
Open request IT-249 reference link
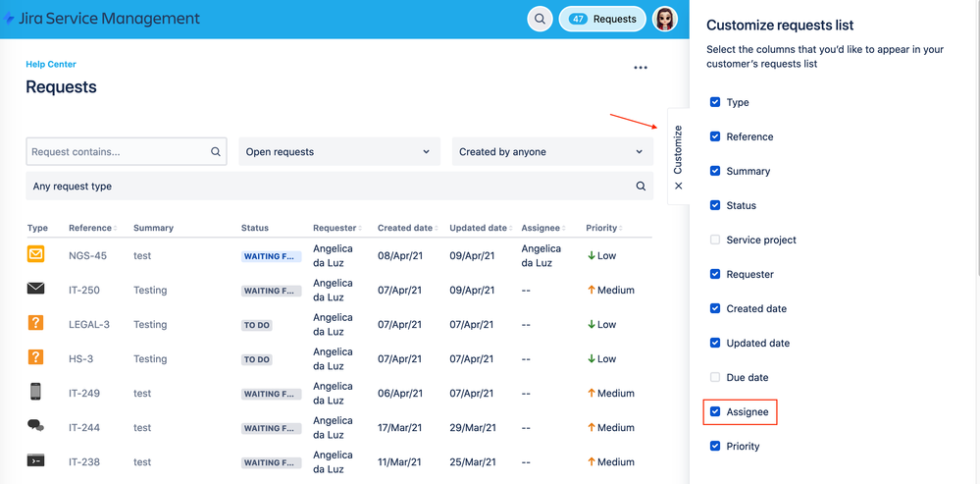(x=83, y=394)
